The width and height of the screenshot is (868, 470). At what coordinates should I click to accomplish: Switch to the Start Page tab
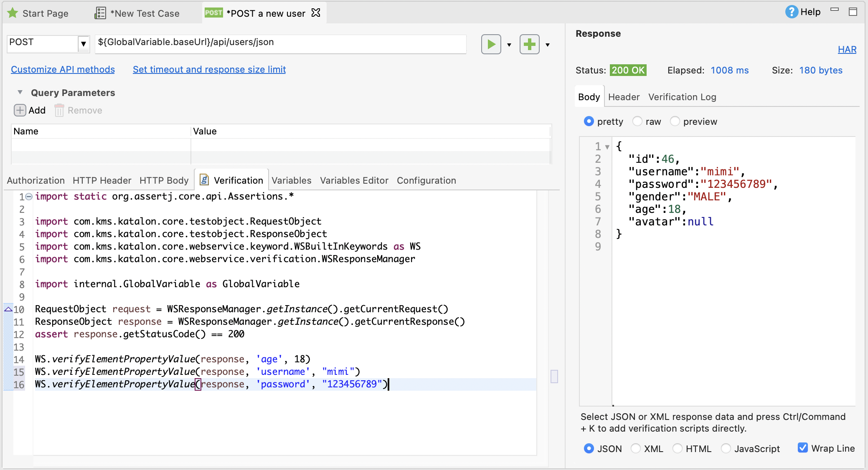(x=45, y=13)
